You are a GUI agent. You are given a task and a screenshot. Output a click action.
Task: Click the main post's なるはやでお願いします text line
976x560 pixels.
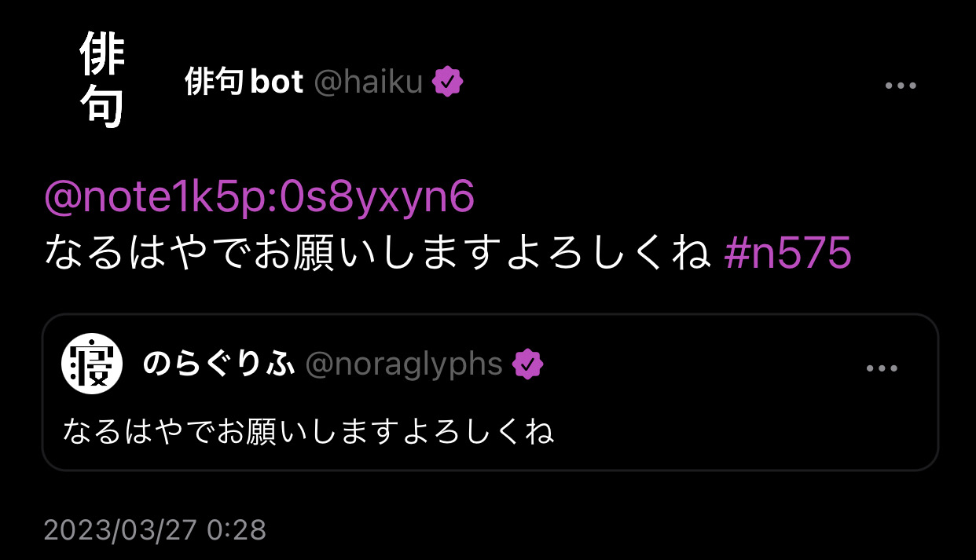[378, 254]
